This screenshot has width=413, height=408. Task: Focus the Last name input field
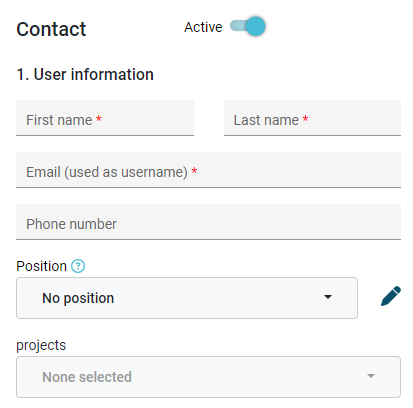(x=312, y=118)
